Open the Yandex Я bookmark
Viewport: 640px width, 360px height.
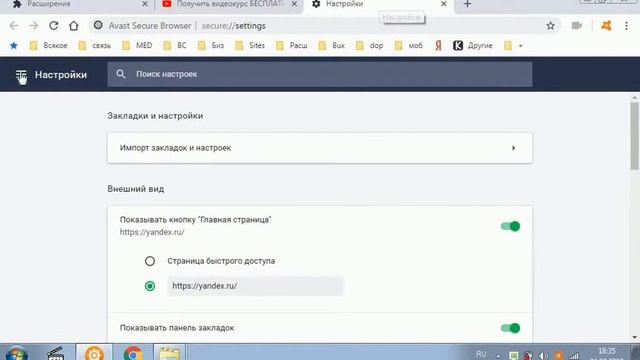(x=438, y=45)
